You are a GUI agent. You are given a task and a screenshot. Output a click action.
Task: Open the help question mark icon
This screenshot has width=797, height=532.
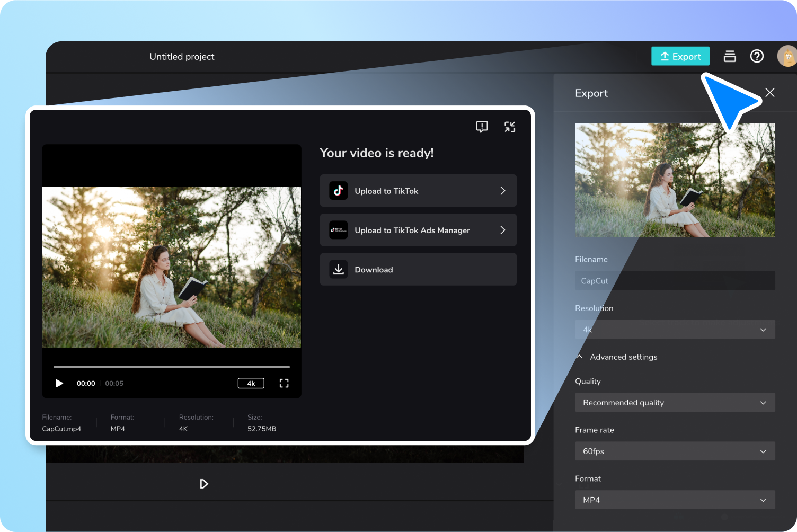point(757,56)
